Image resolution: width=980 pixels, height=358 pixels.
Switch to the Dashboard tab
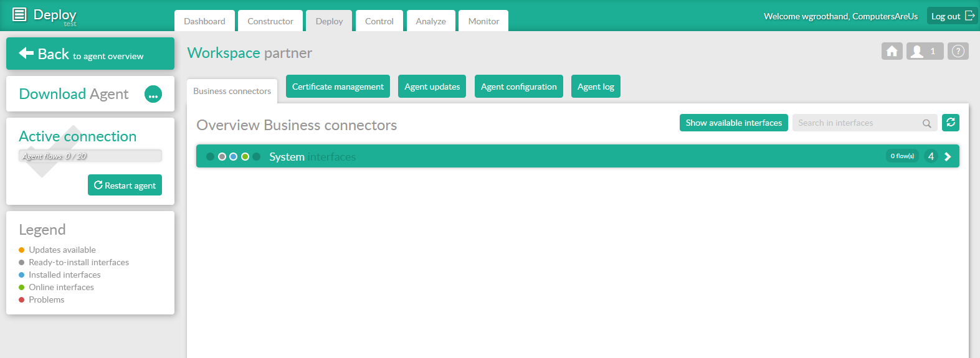[x=204, y=21]
